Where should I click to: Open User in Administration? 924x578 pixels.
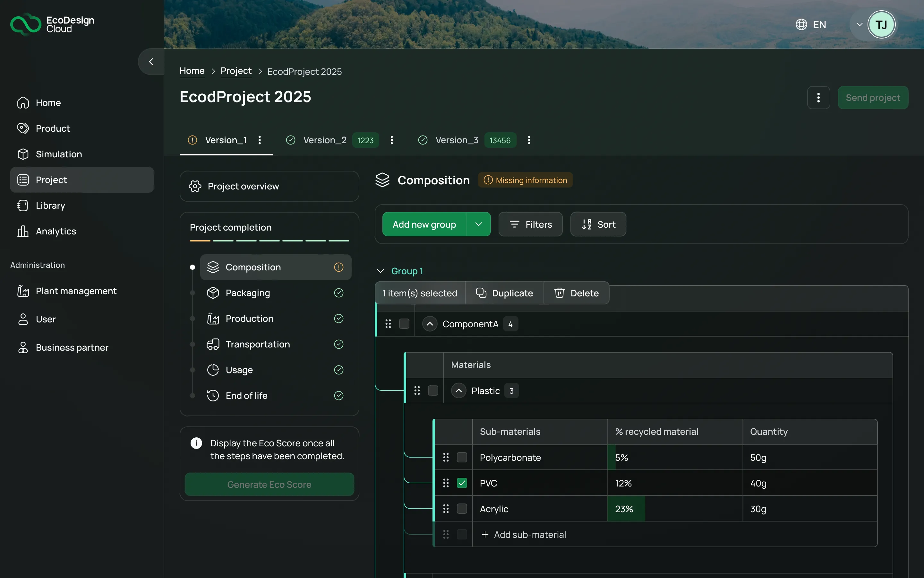(82, 319)
